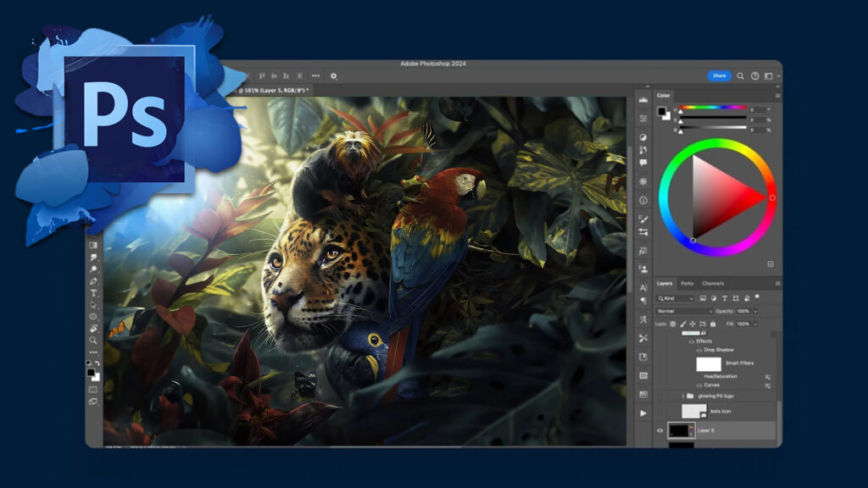This screenshot has height=488, width=868.
Task: Expand the glowing PS logo group
Action: 682,396
